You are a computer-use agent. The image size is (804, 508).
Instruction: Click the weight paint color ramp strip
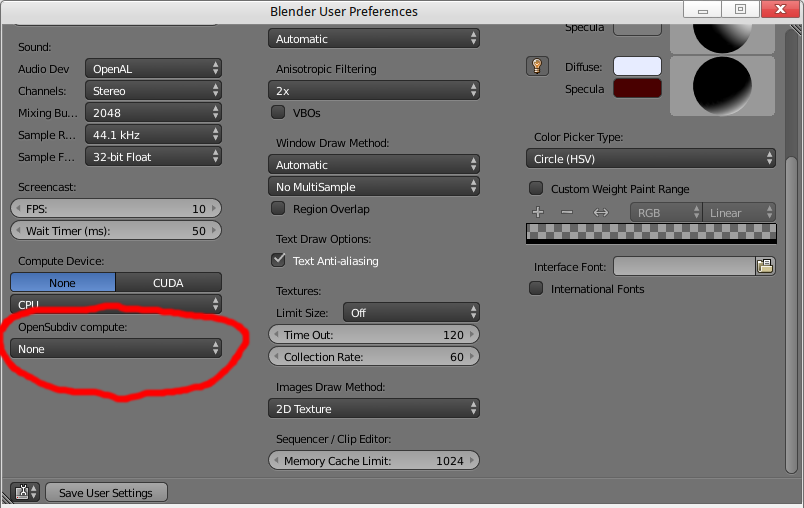(651, 233)
